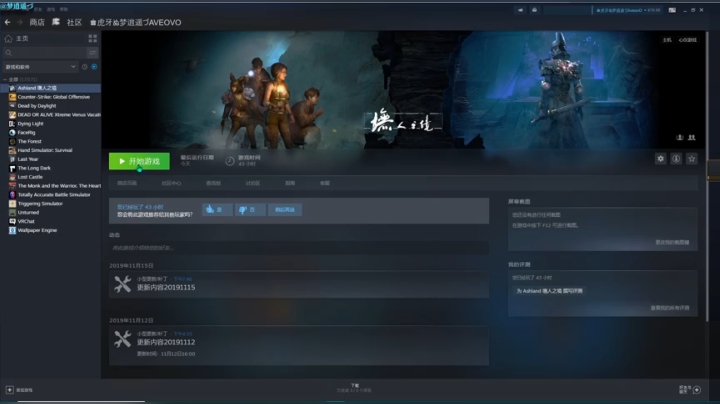Screen dimensions: 720x404
Task: Open advanced filter options beside search
Action: 92,53
